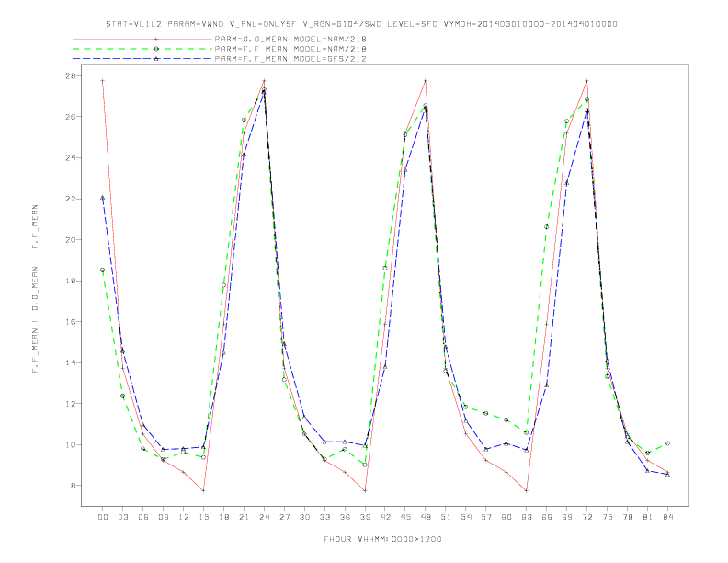Click x-axis forecast hour label 09
The width and height of the screenshot is (728, 563).
(x=163, y=517)
